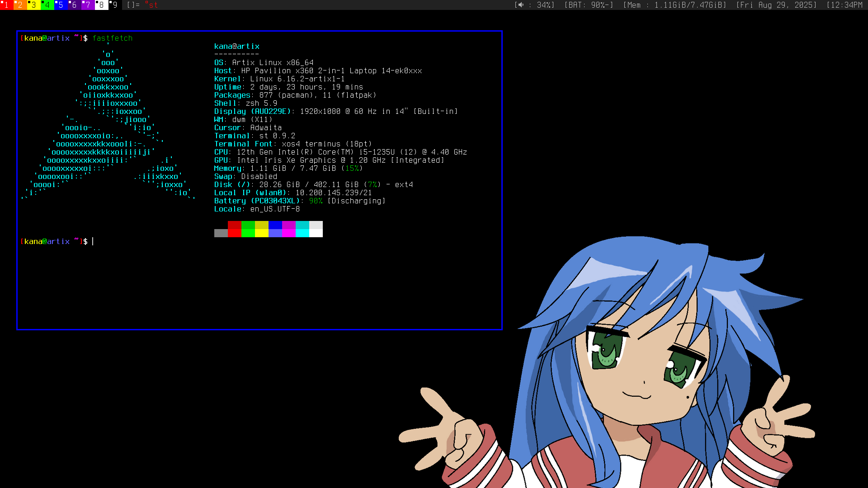
Task: Click the Local IP (wlan0) line
Action: click(x=293, y=193)
